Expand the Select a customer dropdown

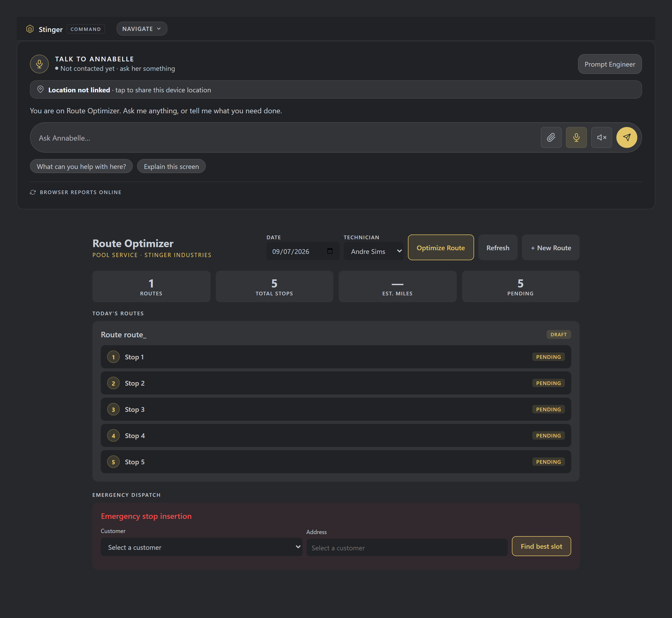click(x=201, y=547)
